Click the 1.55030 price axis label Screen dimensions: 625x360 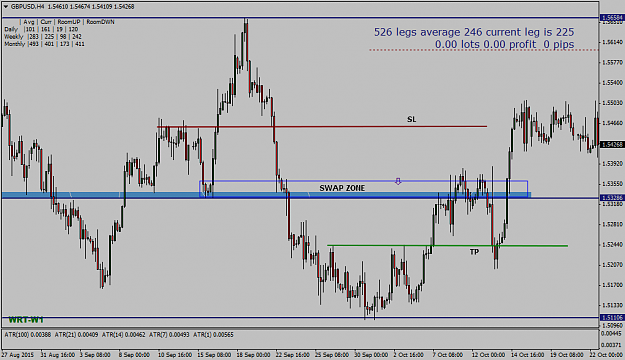(612, 103)
